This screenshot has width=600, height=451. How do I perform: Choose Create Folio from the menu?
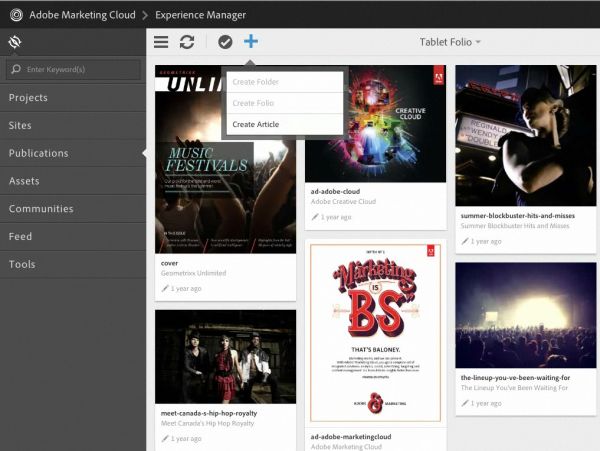285,103
